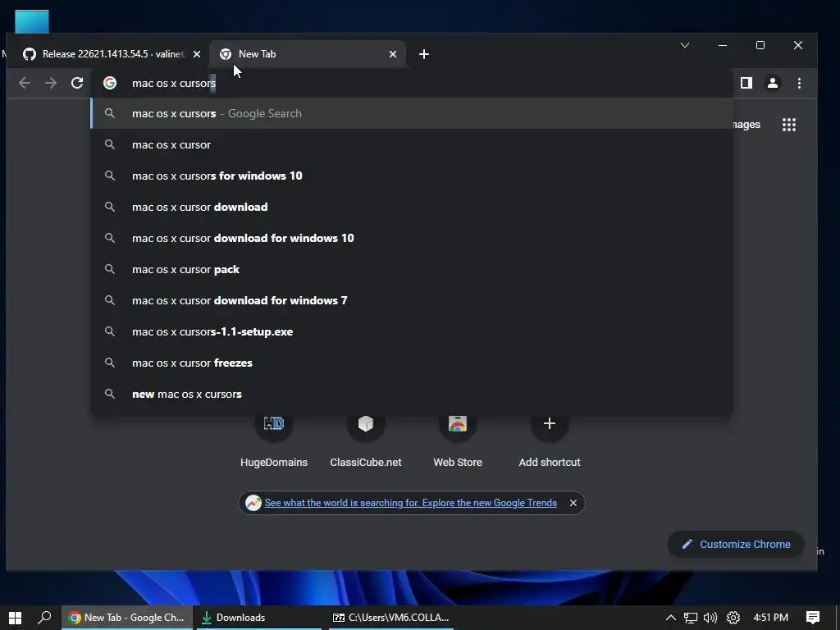Select suggestion 'mac os x cursor download'

click(x=412, y=207)
